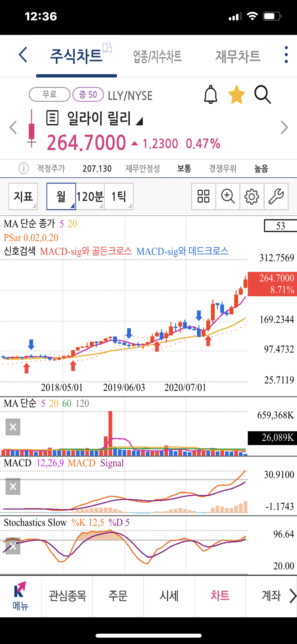Viewport: 297px width, 644px height.
Task: Close the MACD panel with X
Action: pos(13,486)
